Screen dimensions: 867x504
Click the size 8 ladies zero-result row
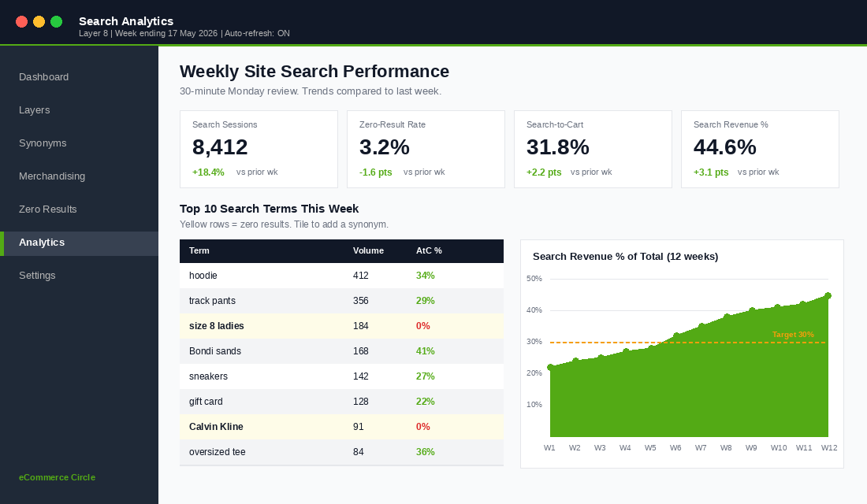pyautogui.click(x=342, y=326)
